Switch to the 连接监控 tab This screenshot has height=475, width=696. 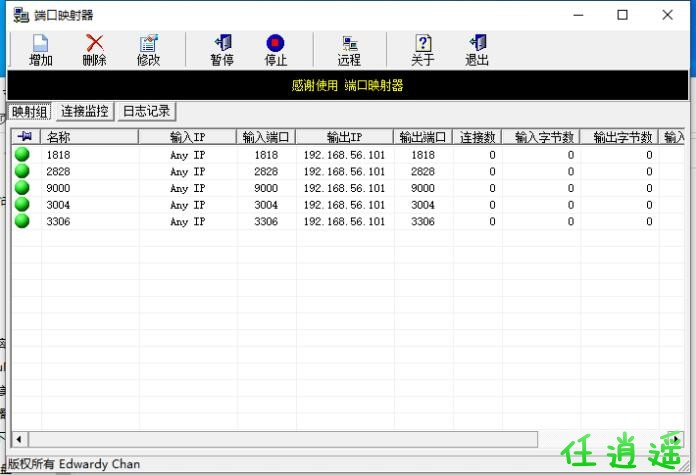tap(85, 111)
